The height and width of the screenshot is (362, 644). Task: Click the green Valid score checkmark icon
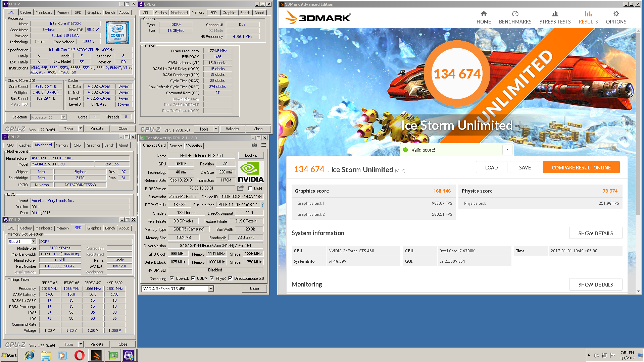coord(405,150)
